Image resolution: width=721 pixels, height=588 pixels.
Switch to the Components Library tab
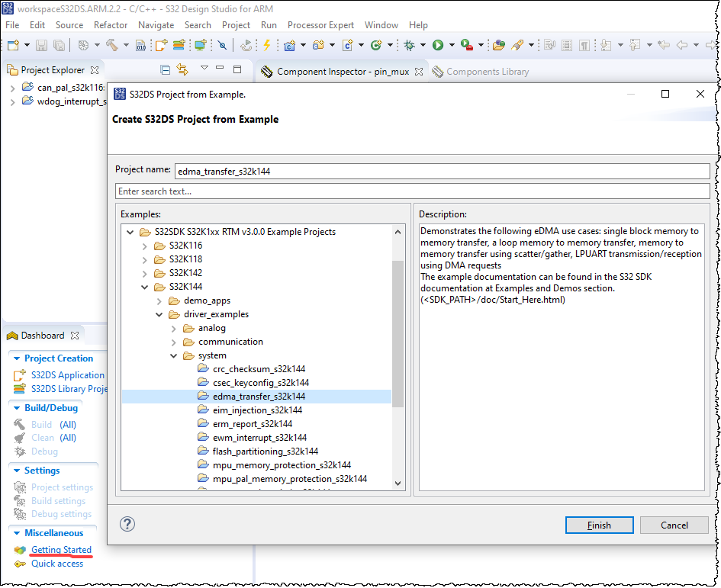(481, 71)
